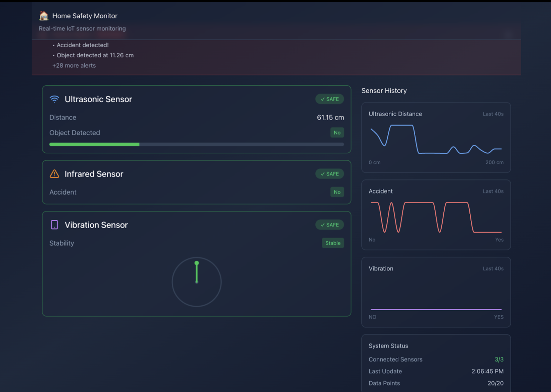
Task: Click the Ultrasonic Sensor SAFE badge
Action: (x=329, y=99)
